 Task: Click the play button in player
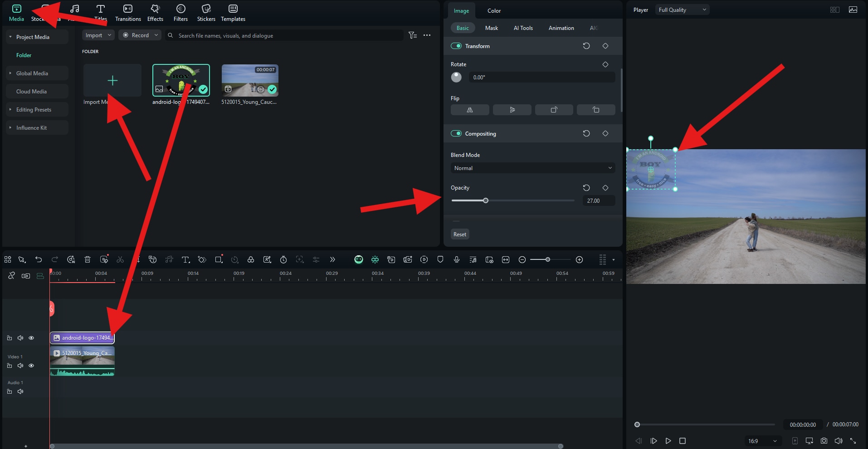pyautogui.click(x=668, y=441)
